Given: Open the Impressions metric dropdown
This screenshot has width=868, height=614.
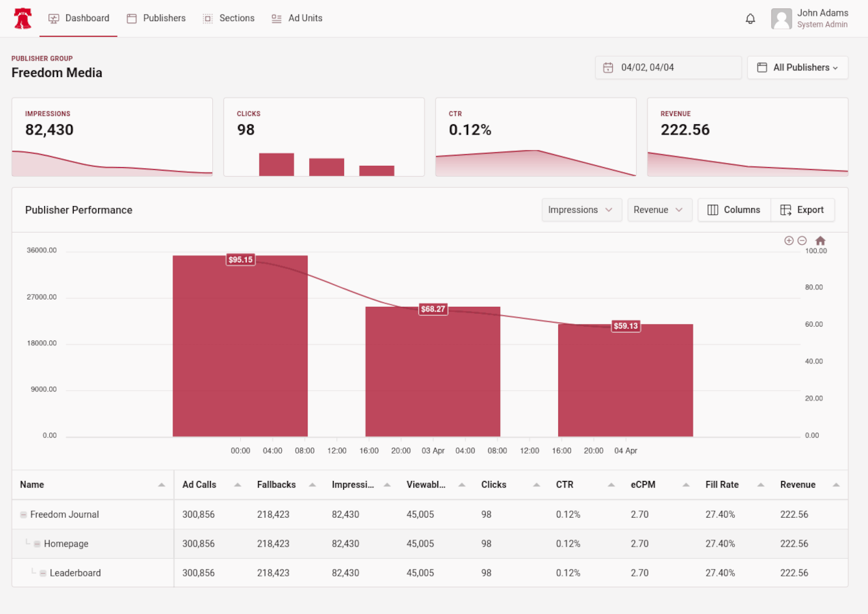Looking at the screenshot, I should [581, 210].
